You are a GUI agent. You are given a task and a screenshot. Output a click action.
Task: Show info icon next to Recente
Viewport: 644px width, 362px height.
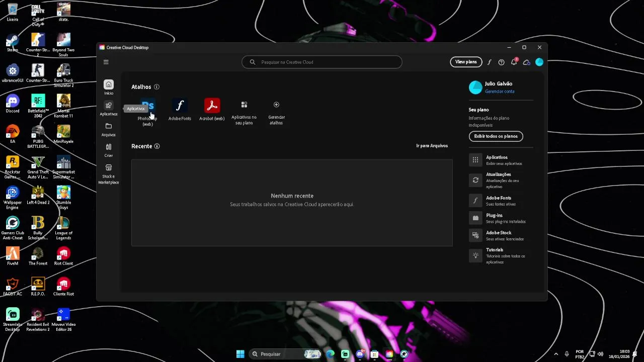(x=157, y=146)
